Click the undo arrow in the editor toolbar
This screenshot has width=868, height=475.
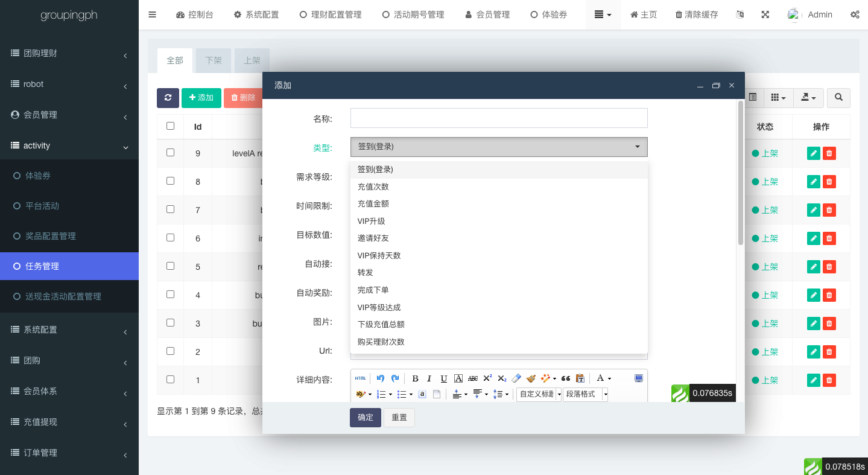(380, 378)
